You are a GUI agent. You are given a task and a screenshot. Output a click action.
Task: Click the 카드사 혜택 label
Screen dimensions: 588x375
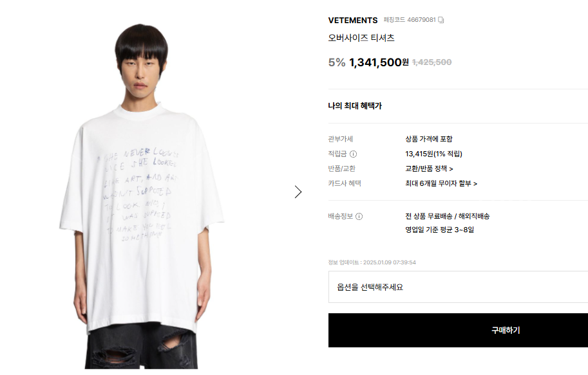345,183
